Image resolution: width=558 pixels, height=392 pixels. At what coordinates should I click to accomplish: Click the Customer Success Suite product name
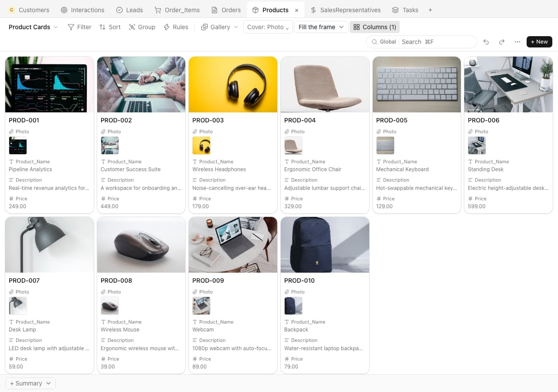pyautogui.click(x=131, y=169)
